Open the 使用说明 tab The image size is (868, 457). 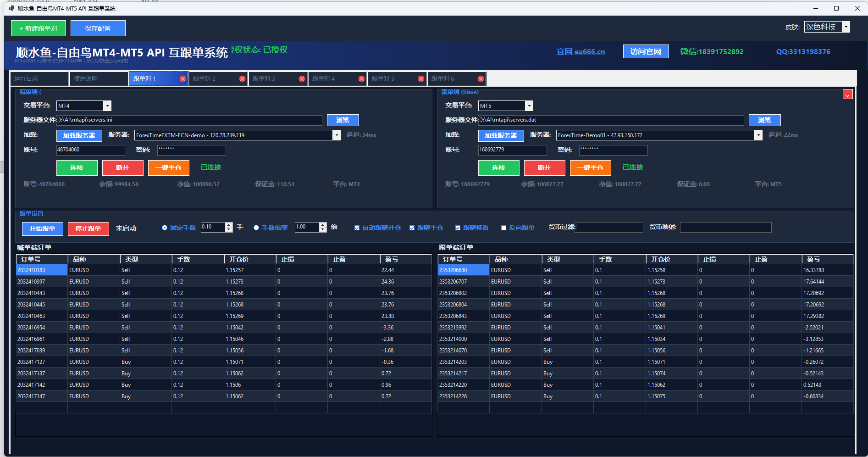pos(98,79)
